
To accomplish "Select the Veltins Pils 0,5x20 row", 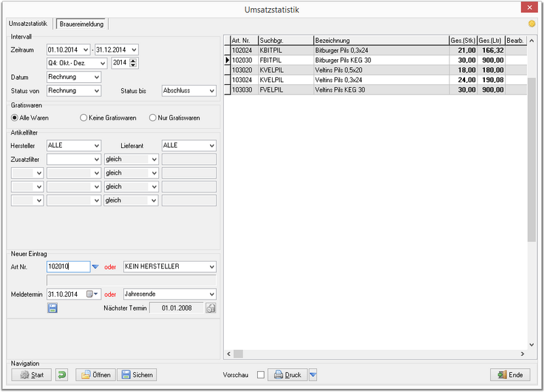I will (x=376, y=70).
